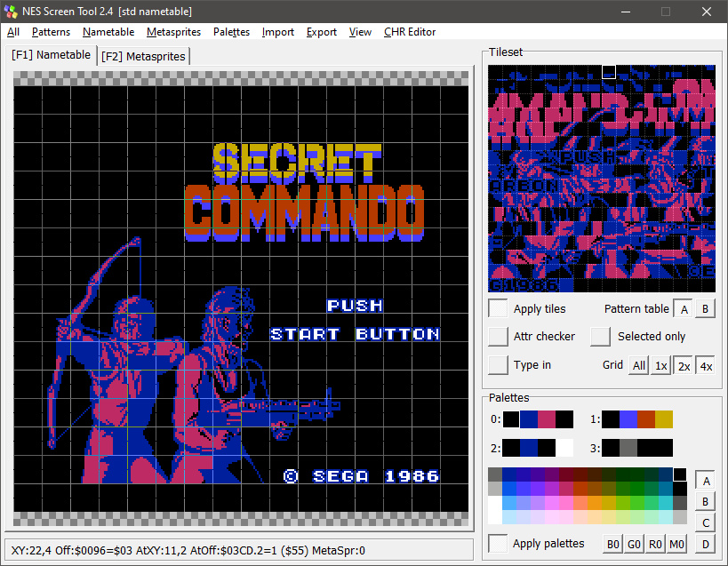The image size is (728, 566).
Task: Select pattern table B
Action: tap(705, 309)
